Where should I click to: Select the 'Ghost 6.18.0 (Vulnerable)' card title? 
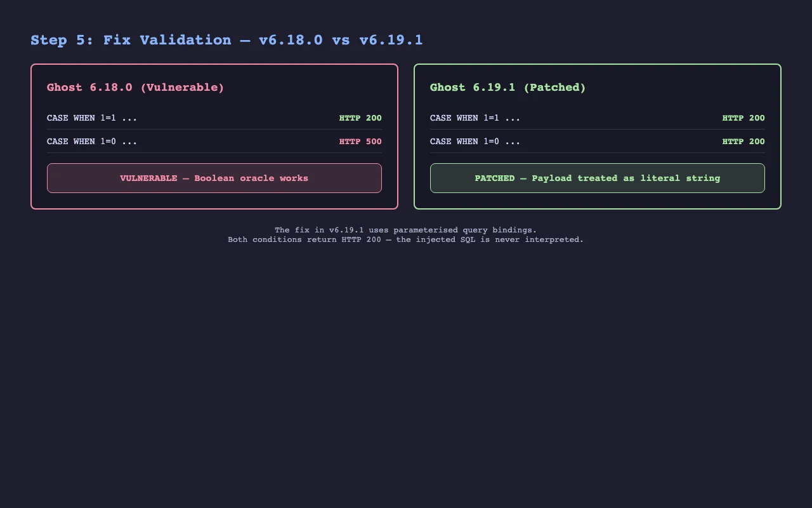pos(136,88)
